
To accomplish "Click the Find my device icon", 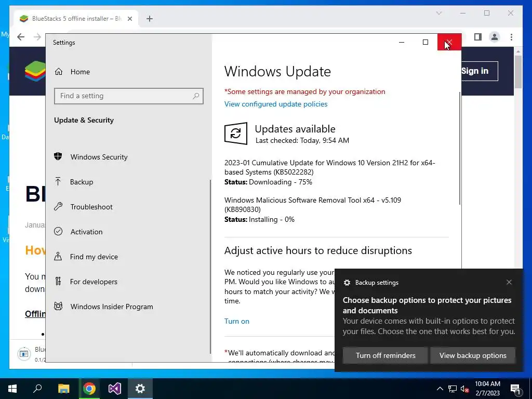I will (58, 256).
